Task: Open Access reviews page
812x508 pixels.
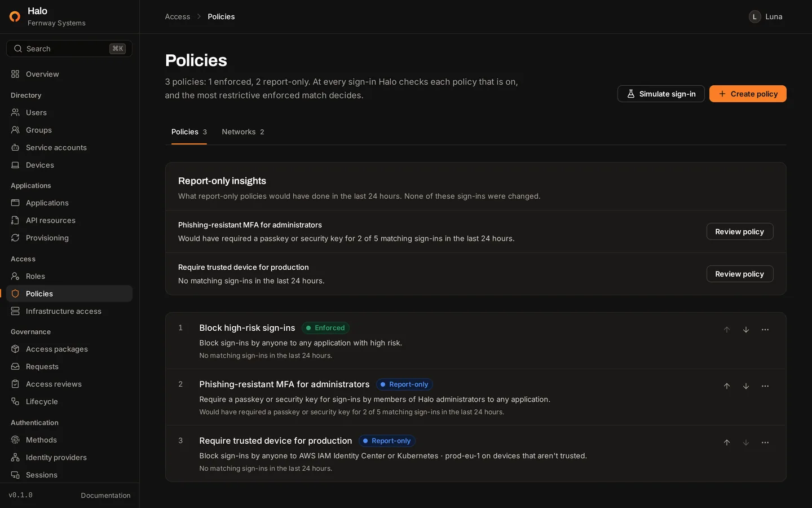Action: point(69,384)
